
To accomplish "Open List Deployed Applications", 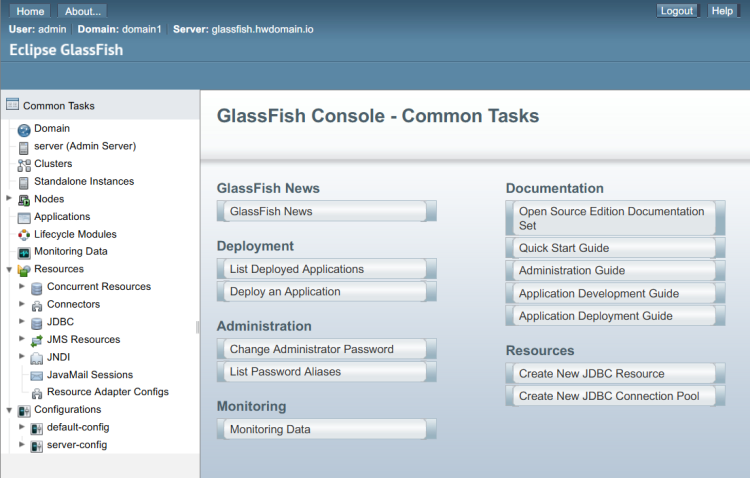I will [326, 269].
